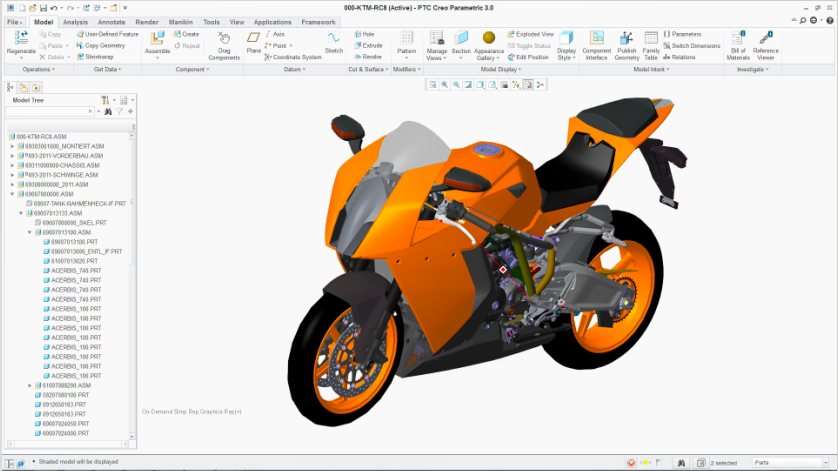Expand 693-2011-VORDERBAU.ASM node
The image size is (838, 471).
point(13,156)
